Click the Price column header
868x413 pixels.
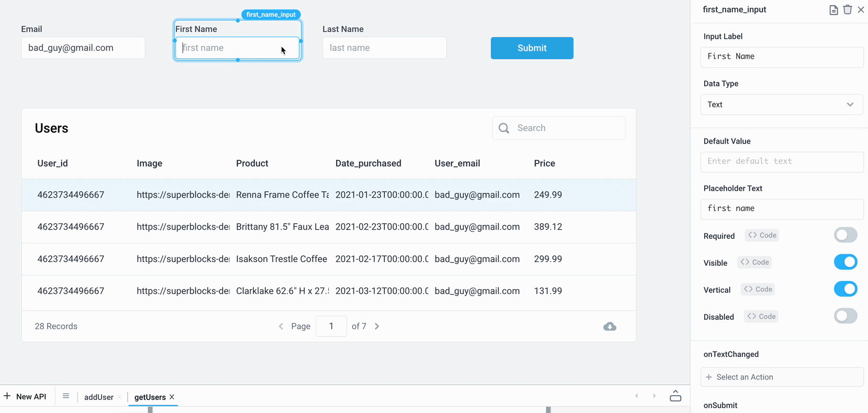tap(544, 164)
